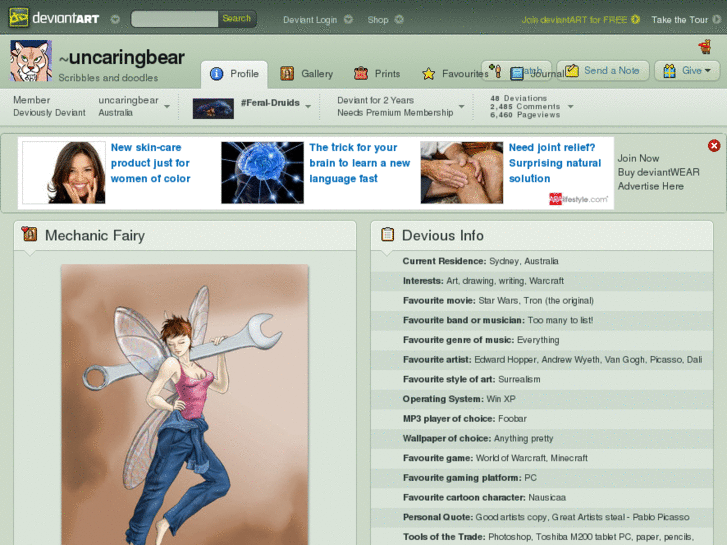The image size is (727, 545).
Task: Open New skin-care product ad link
Action: click(151, 163)
